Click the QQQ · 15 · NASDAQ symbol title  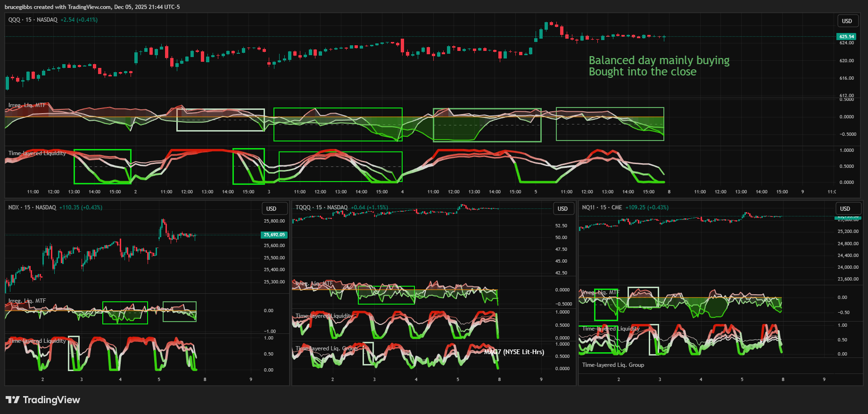pos(33,20)
